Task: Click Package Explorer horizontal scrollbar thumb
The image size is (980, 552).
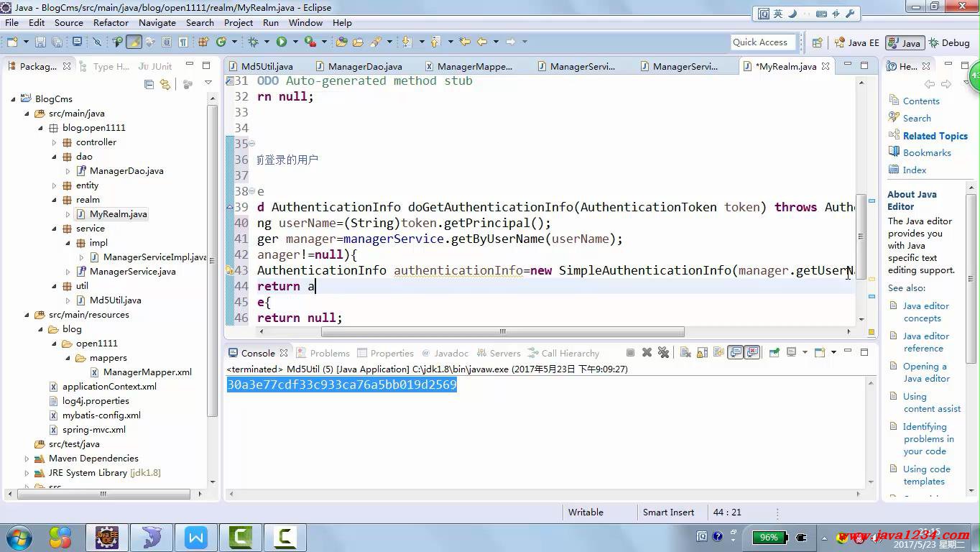Action: click(x=103, y=494)
